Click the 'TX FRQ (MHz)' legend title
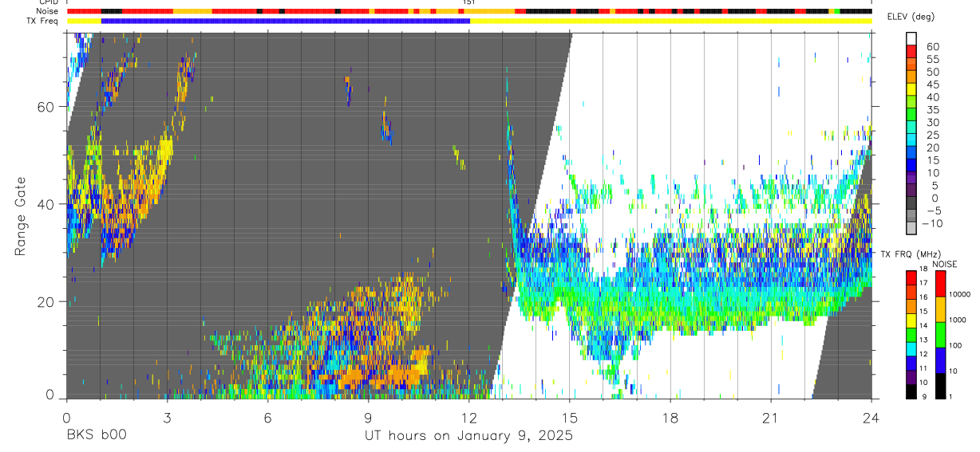The image size is (980, 452). (x=912, y=254)
